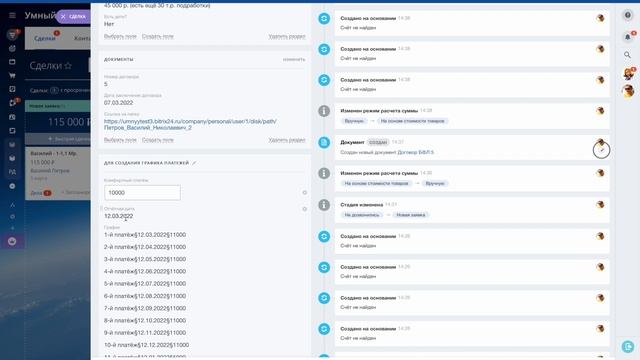Click the row 7-й платёж§12.09.2022§11000
Viewport: 640px width, 360px height.
145,308
